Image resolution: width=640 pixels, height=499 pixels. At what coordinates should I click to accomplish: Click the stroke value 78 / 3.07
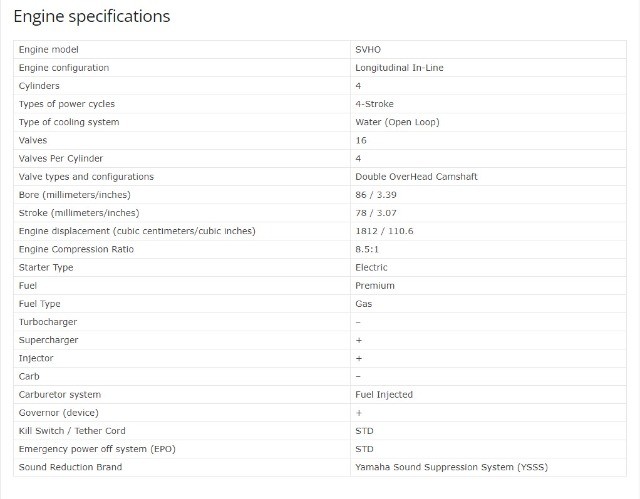[x=376, y=213]
